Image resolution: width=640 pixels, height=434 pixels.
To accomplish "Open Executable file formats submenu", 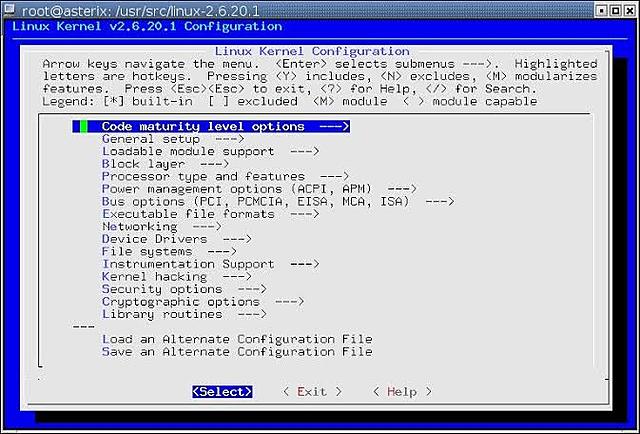I will pos(210,214).
